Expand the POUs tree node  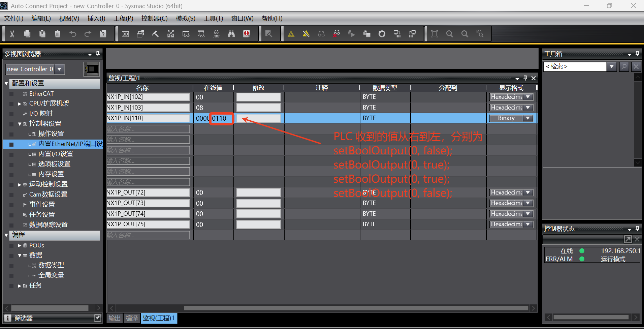tap(20, 246)
